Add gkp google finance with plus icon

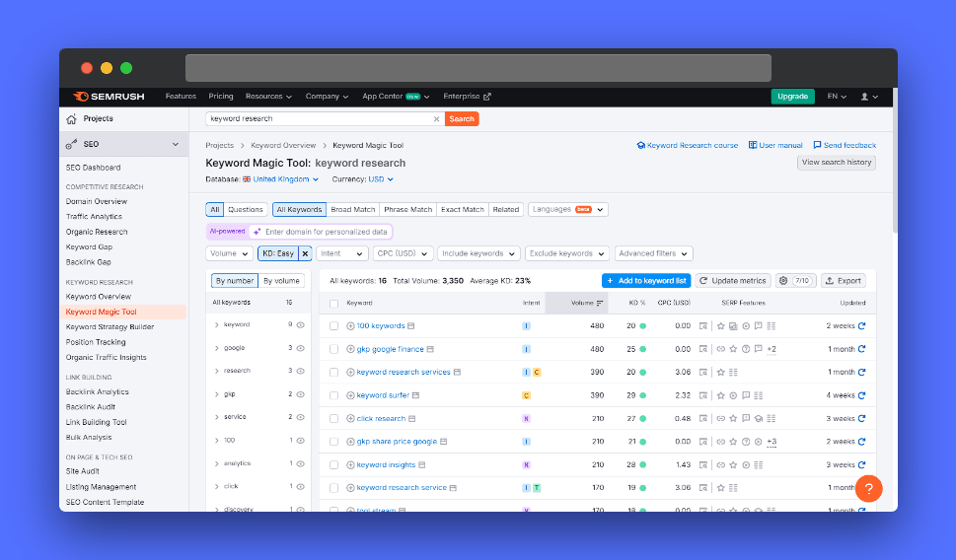click(x=350, y=349)
